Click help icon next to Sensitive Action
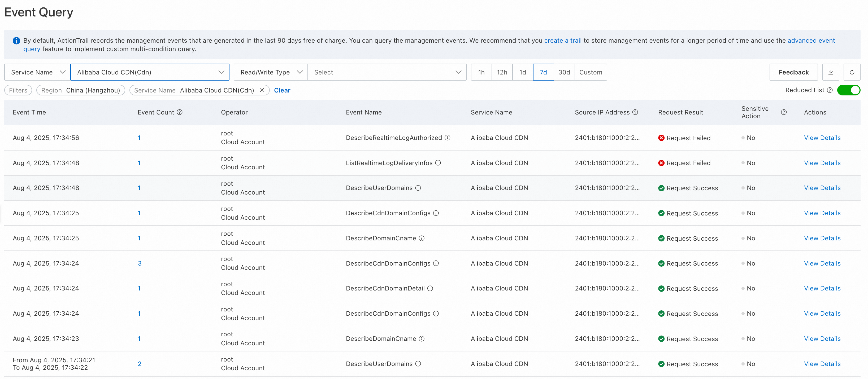 [x=784, y=112]
